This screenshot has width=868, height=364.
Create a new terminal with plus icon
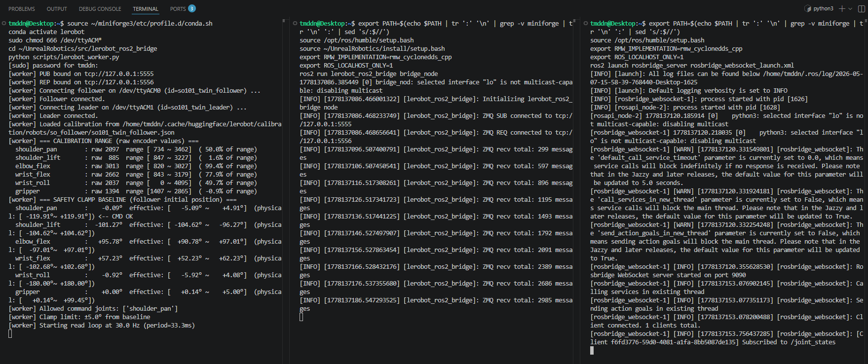tap(842, 8)
